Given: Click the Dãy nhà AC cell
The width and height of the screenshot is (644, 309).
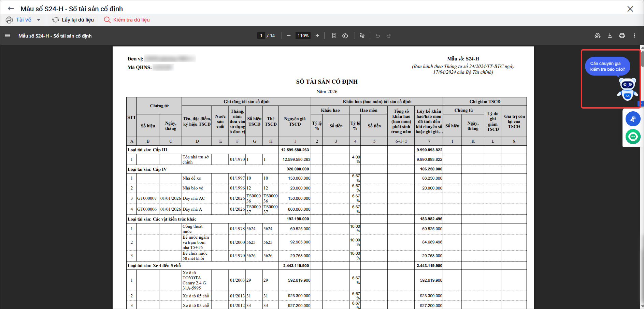Looking at the screenshot, I should (x=197, y=198).
